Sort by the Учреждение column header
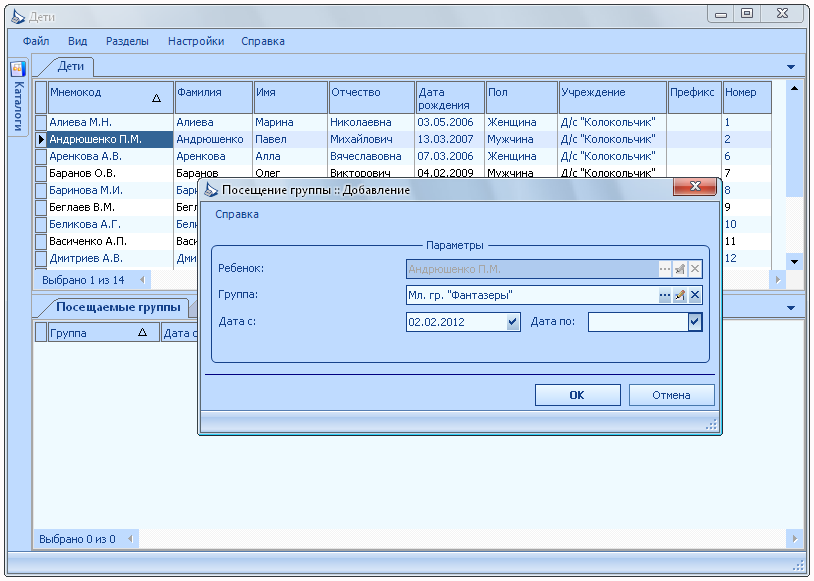 [612, 97]
